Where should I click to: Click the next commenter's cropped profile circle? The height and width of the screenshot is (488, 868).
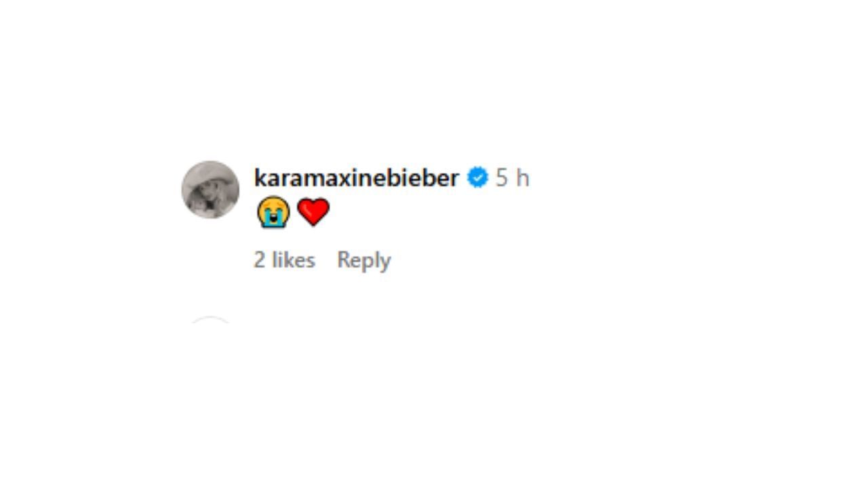coord(210,320)
